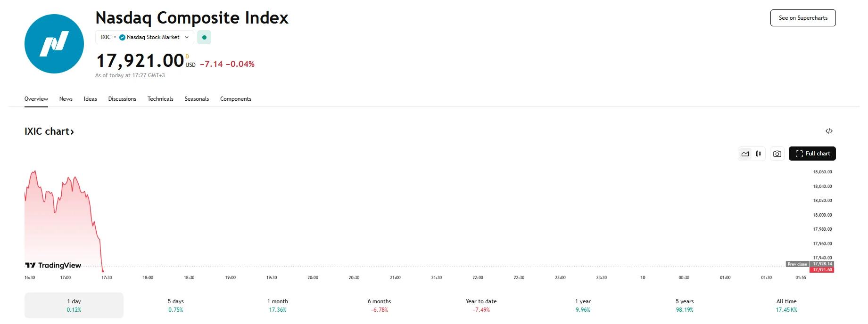Viewport: 868px width, 324px height.
Task: Switch chart to area style
Action: click(x=745, y=154)
